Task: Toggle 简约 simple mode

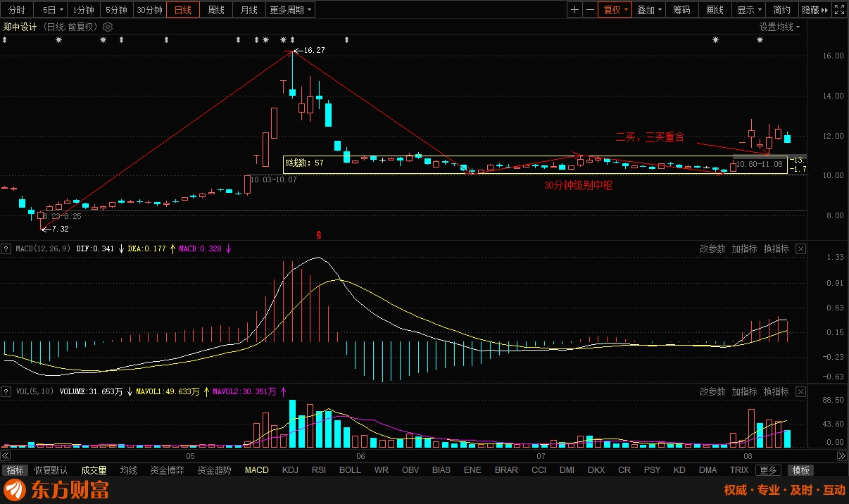Action: pos(781,10)
